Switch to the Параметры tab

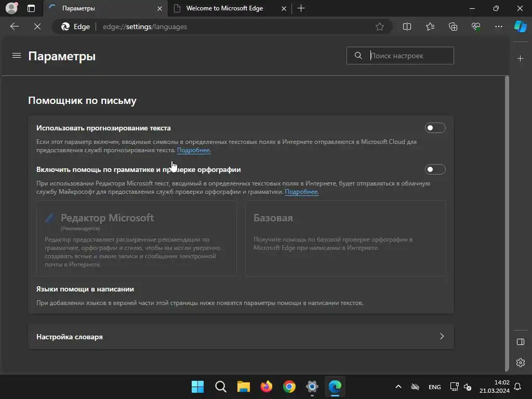[105, 8]
